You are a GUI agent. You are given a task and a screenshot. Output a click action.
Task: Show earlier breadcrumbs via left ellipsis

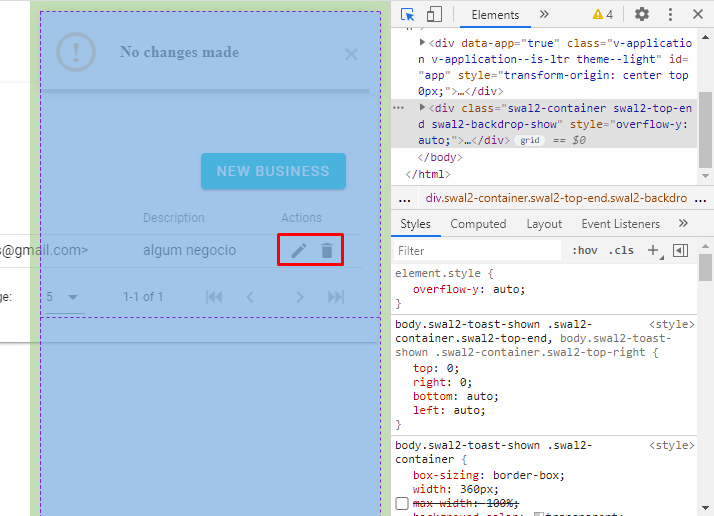tap(404, 199)
